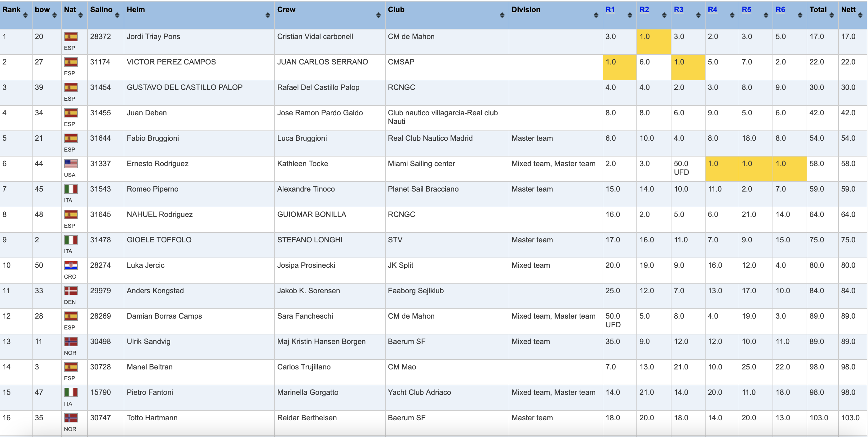Click the sort arrows beside R1
Image resolution: width=868 pixels, height=437 pixels.
click(x=630, y=15)
